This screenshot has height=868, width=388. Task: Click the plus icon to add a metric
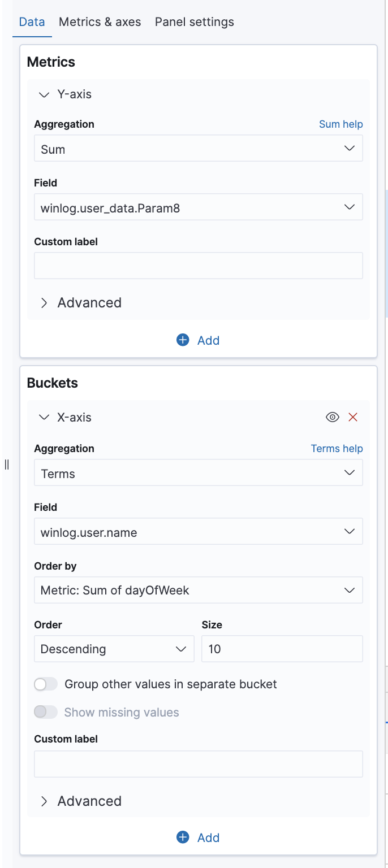(x=183, y=340)
